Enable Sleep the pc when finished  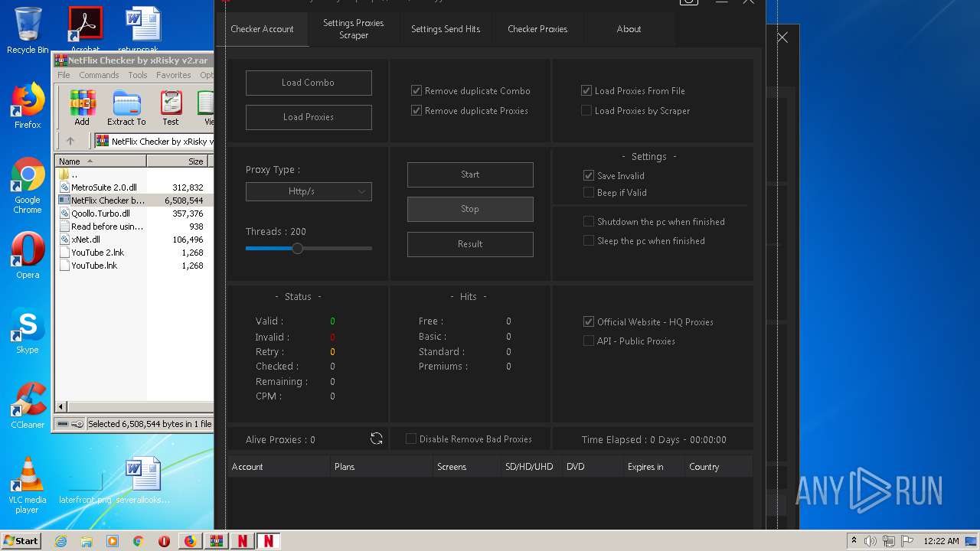(589, 240)
